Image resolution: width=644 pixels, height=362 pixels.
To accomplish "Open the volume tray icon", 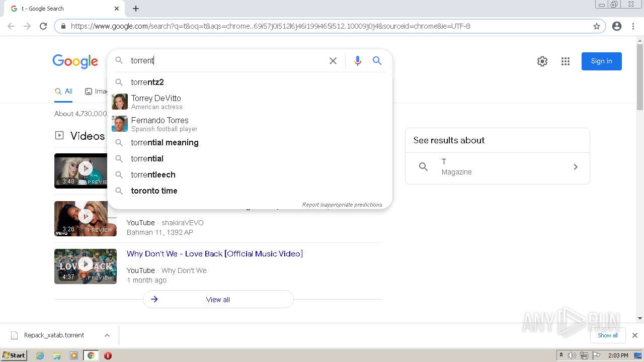I will click(x=572, y=355).
